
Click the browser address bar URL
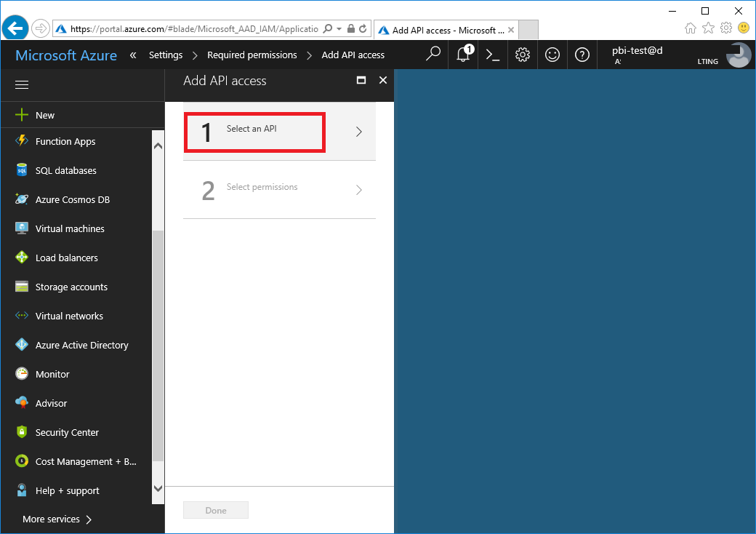(x=194, y=29)
